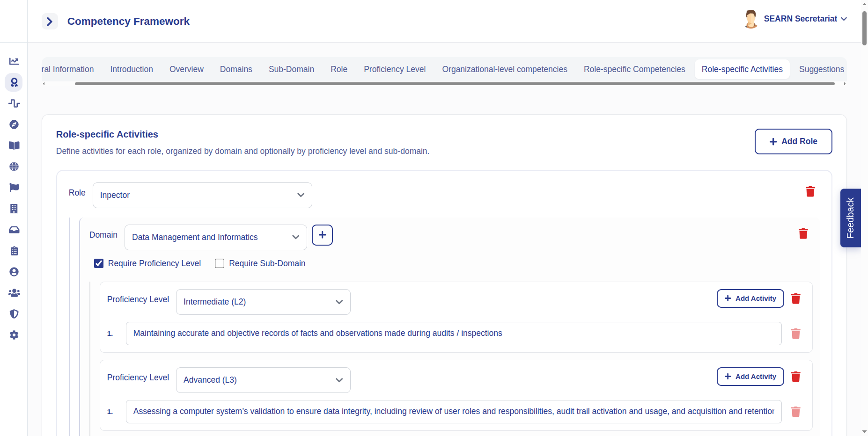Click the tab strip left scroll arrow
This screenshot has height=436, width=868.
44,84
